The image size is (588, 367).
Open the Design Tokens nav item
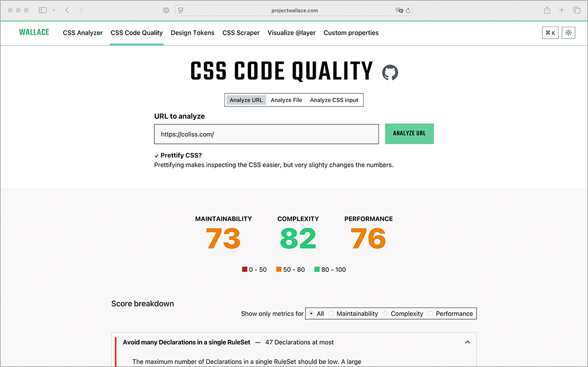tap(192, 33)
